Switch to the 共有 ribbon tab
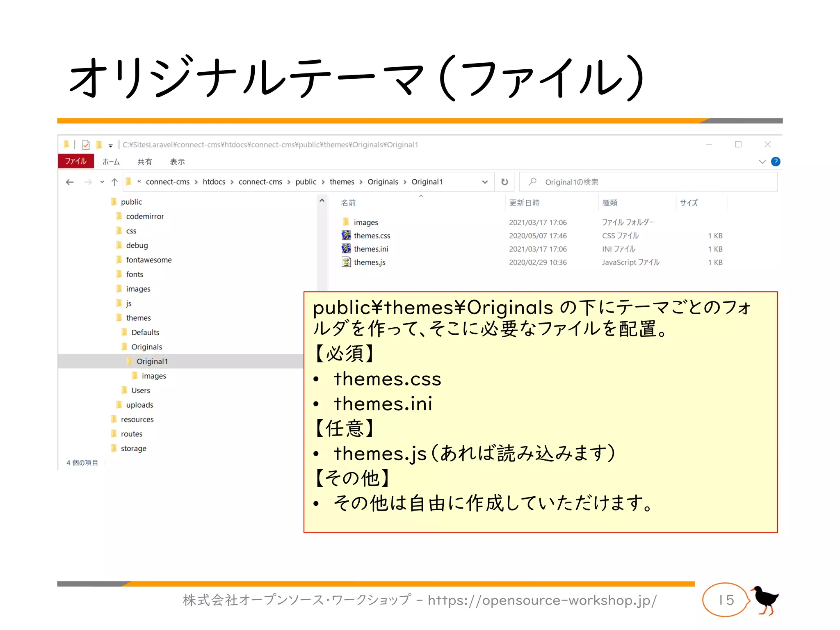The image size is (840, 630). tap(144, 162)
